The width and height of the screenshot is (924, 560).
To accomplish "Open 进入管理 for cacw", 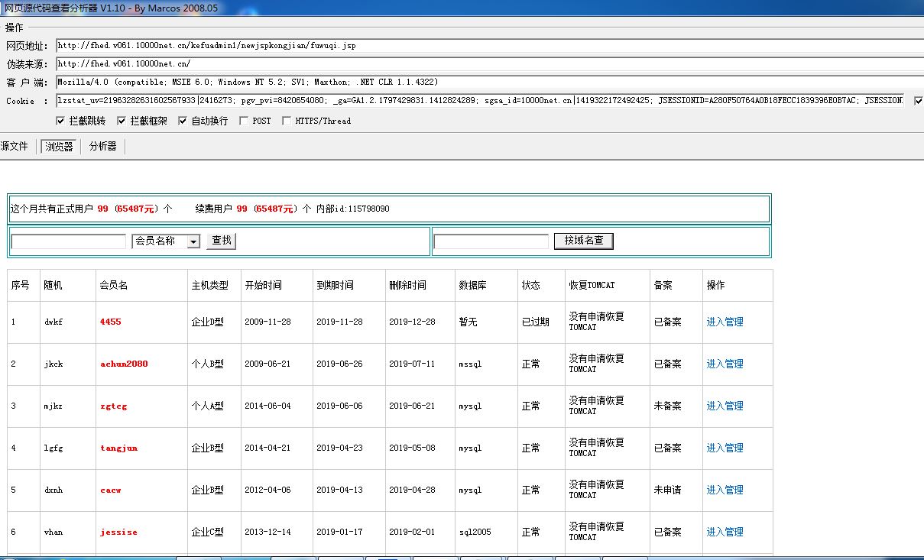I will coord(725,490).
